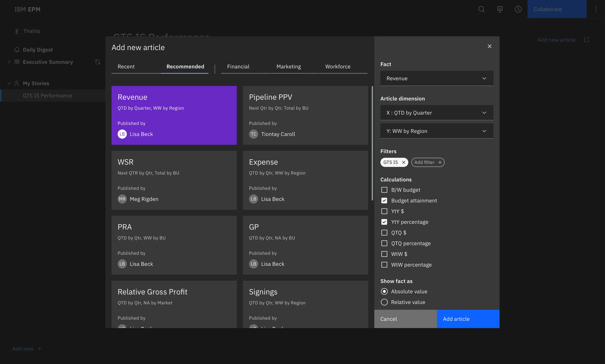This screenshot has width=605, height=364.
Task: Click the export icon beside Add new article
Action: coord(587,40)
